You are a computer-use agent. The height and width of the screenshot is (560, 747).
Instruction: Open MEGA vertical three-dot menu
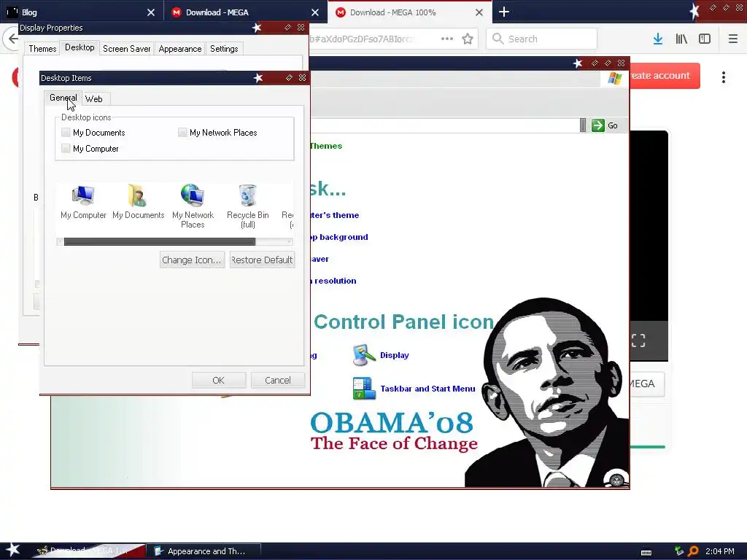[723, 77]
